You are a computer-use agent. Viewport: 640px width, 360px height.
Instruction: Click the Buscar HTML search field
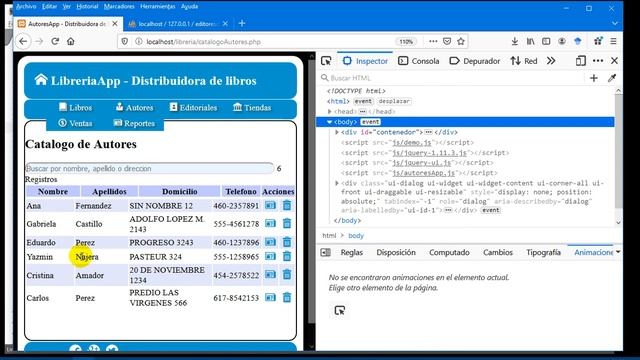click(x=451, y=78)
